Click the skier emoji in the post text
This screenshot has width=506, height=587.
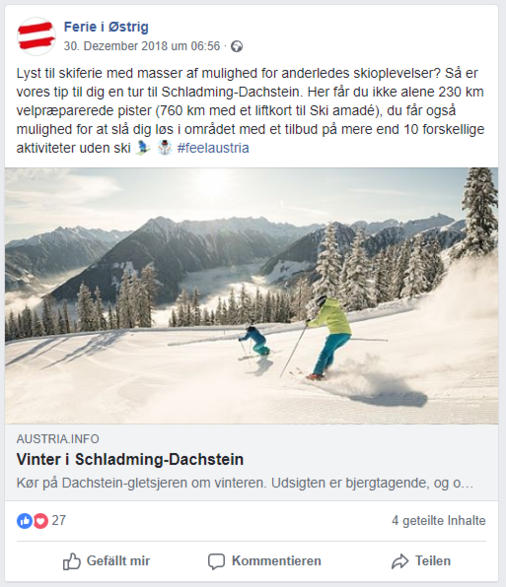[x=143, y=147]
